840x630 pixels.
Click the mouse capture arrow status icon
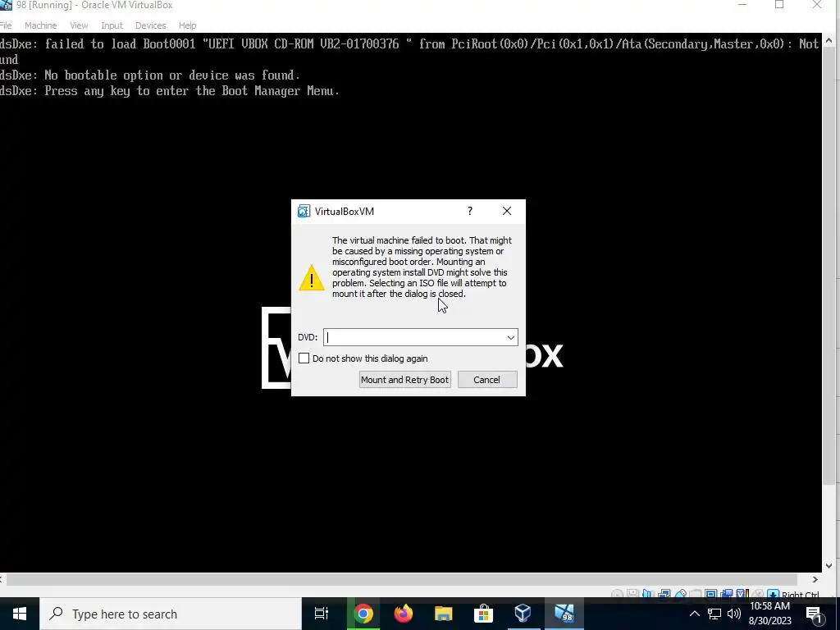pos(773,594)
